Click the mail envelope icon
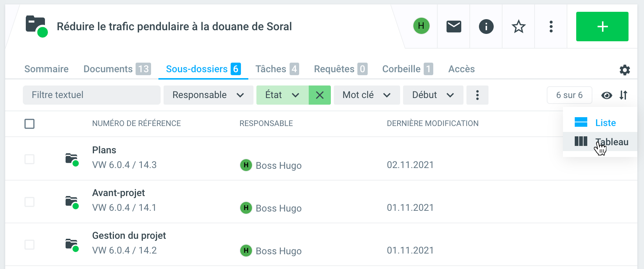Screen dimensions: 644x269 click(454, 27)
